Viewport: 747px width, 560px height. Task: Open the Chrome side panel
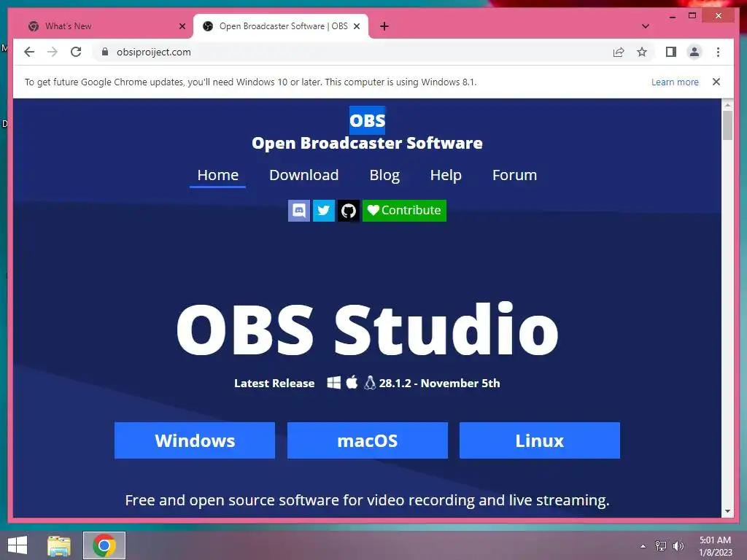pos(671,52)
